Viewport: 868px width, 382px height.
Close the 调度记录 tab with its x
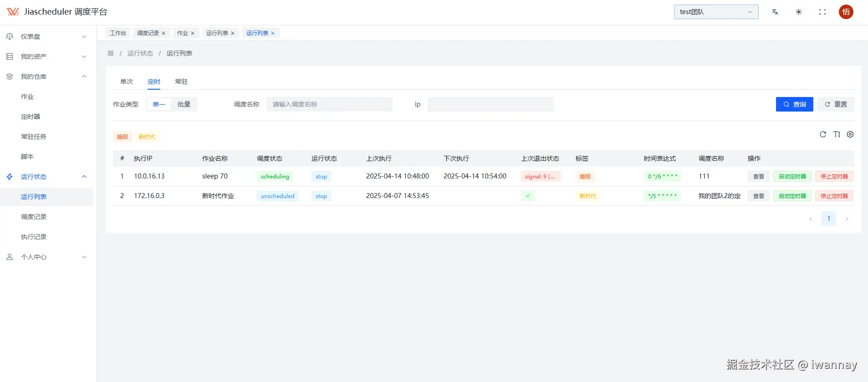[163, 33]
